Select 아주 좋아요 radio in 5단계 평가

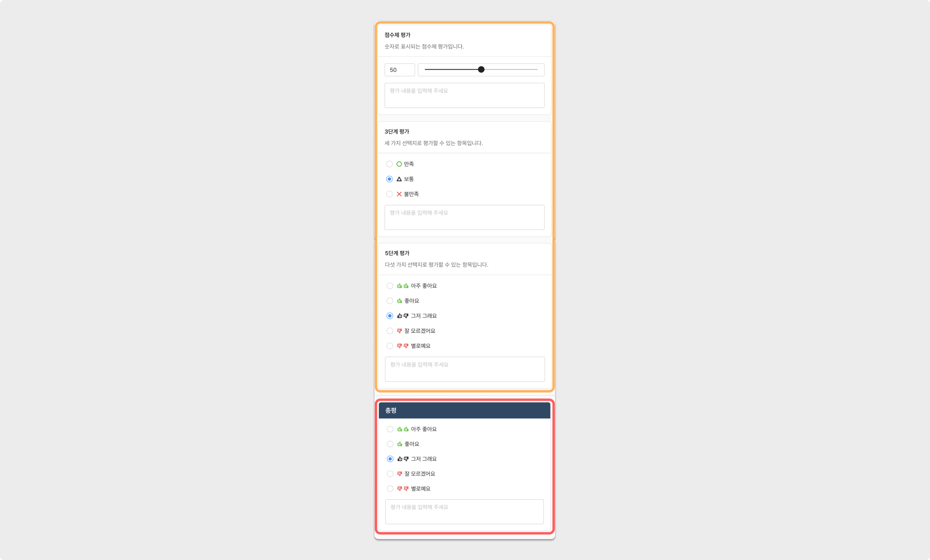point(390,286)
